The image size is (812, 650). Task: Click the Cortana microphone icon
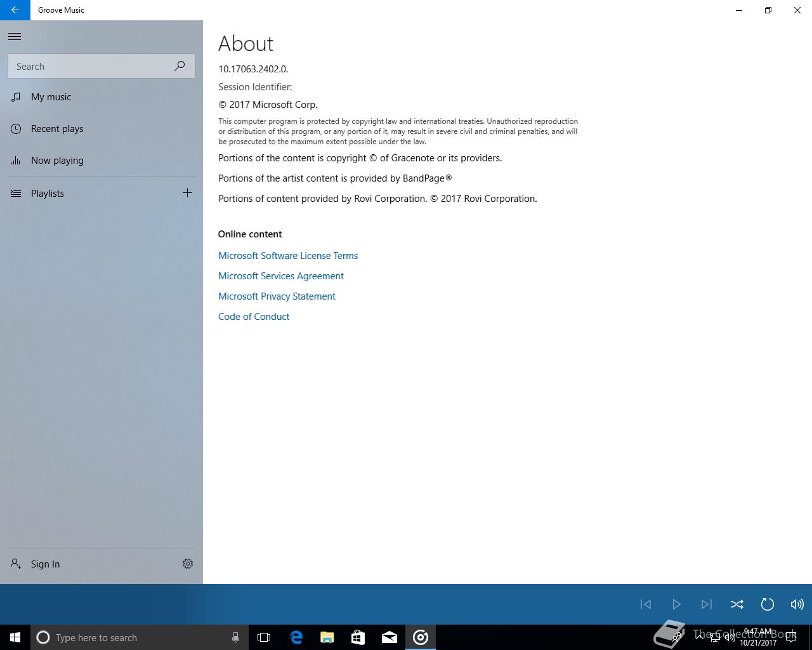(x=235, y=637)
